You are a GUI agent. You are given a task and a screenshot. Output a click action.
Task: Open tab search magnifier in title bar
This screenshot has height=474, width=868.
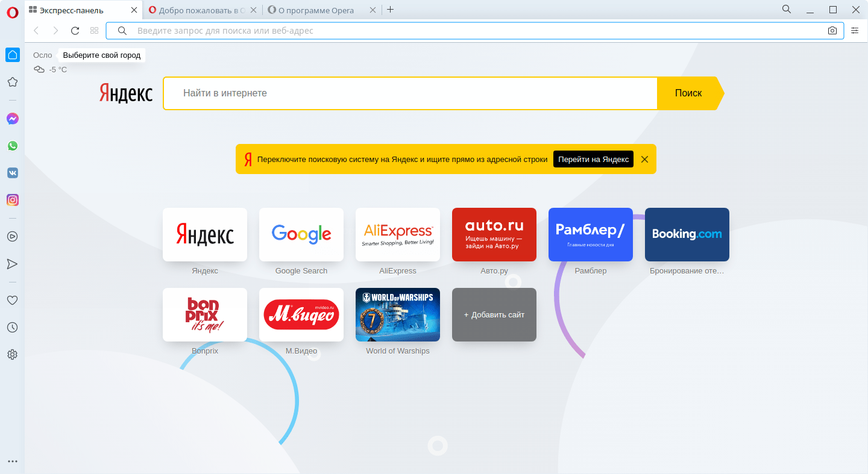coord(787,9)
